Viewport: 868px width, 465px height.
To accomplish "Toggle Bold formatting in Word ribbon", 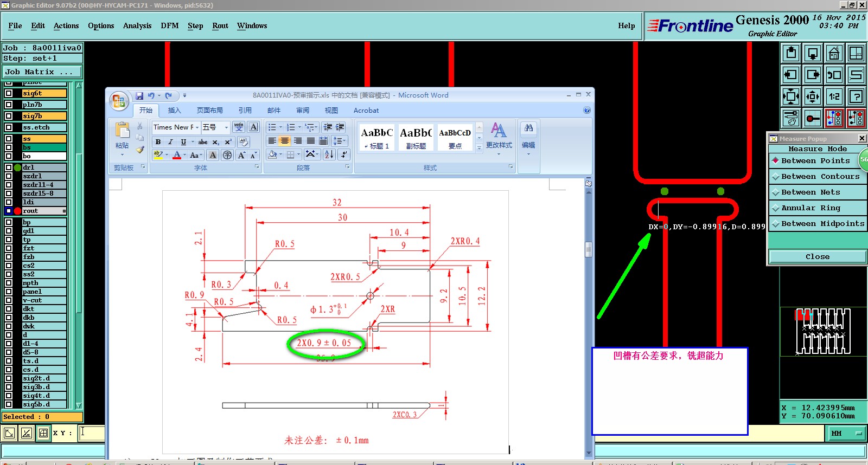I will pyautogui.click(x=158, y=142).
